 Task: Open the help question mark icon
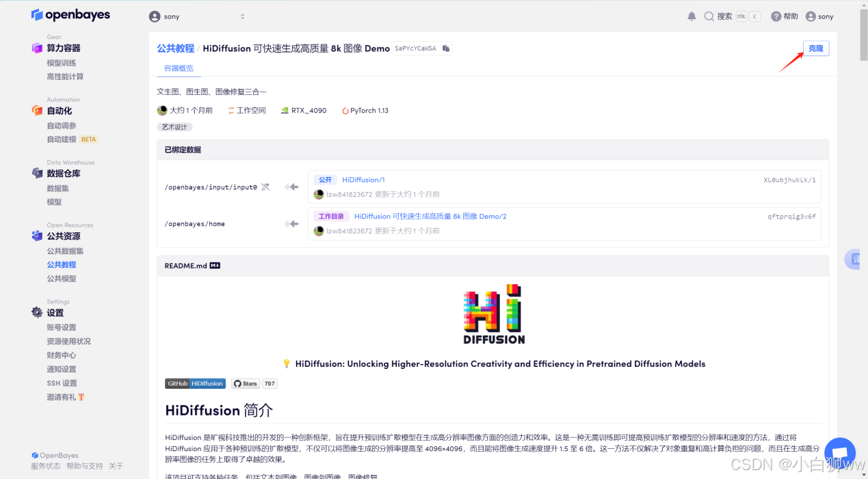coord(776,16)
